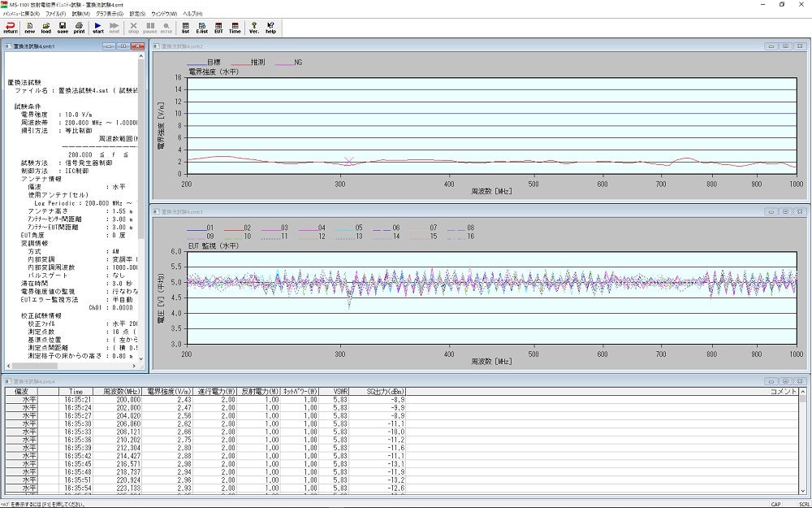Click the 校正試験情報 heading in the info panel
Screen dimensions: 812x508
41,315
